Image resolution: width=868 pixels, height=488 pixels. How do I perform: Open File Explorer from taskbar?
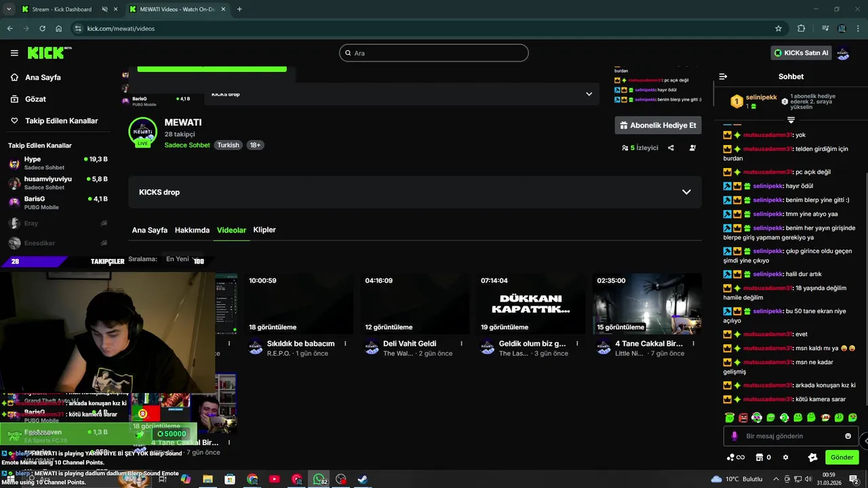coord(208,479)
